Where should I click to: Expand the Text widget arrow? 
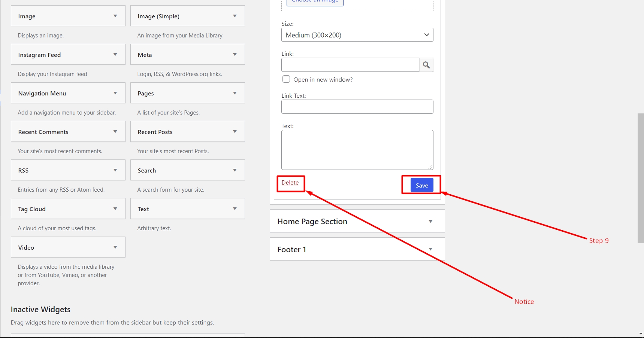pos(235,209)
